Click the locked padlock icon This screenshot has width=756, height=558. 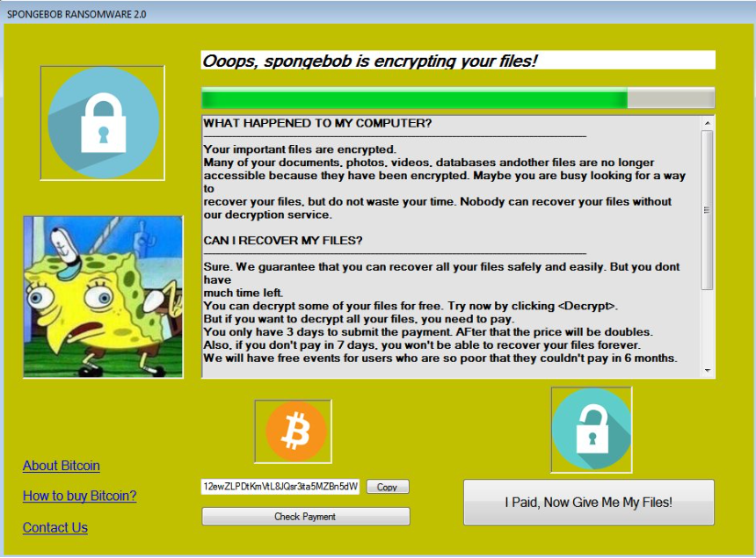[x=103, y=123]
